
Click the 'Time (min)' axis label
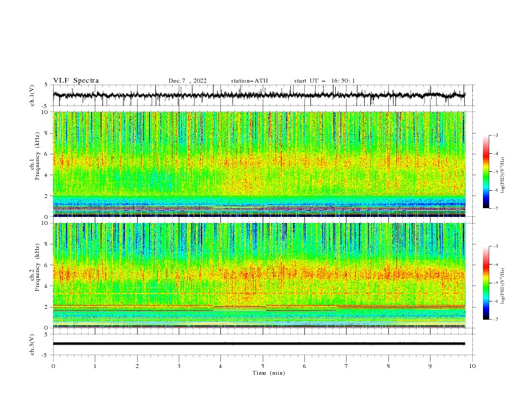click(269, 373)
